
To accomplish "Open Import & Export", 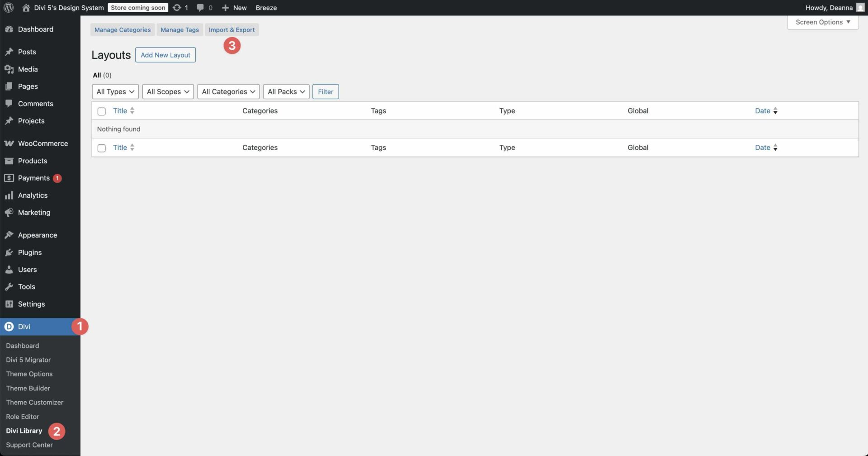I will 232,29.
